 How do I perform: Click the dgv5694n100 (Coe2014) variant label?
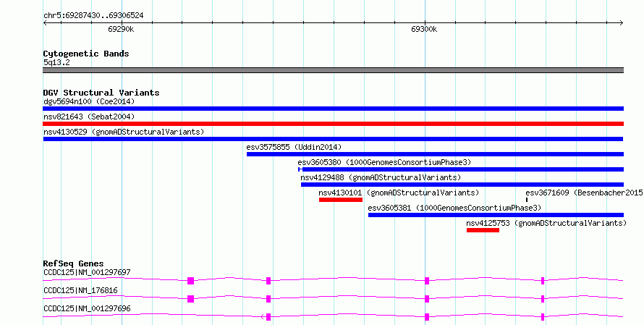[x=89, y=101]
